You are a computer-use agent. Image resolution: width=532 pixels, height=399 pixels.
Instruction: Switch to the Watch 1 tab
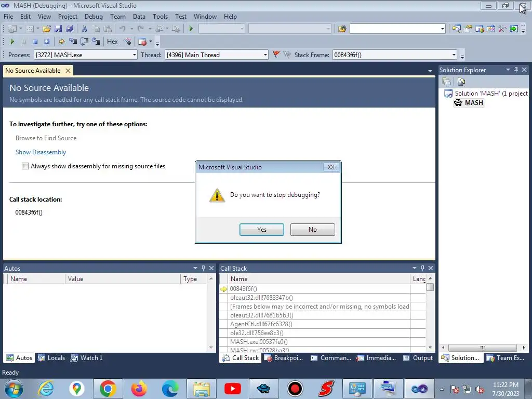coord(87,357)
